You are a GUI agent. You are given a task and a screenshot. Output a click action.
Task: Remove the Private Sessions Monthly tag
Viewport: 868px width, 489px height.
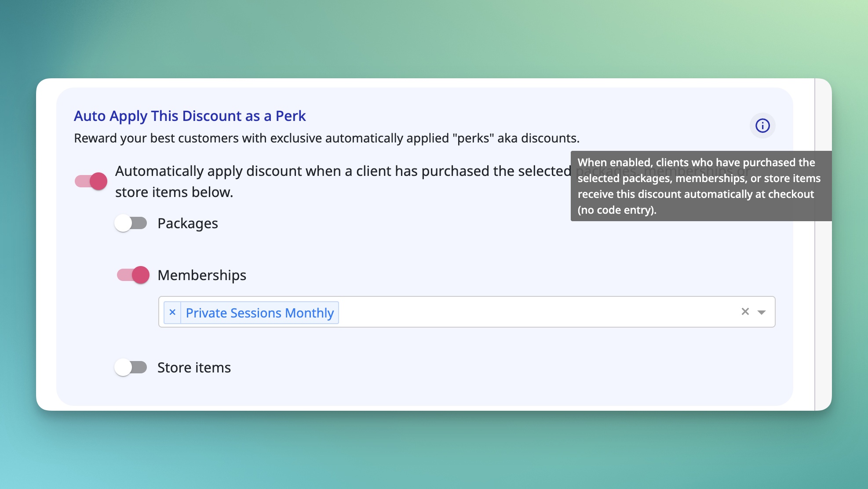point(172,312)
